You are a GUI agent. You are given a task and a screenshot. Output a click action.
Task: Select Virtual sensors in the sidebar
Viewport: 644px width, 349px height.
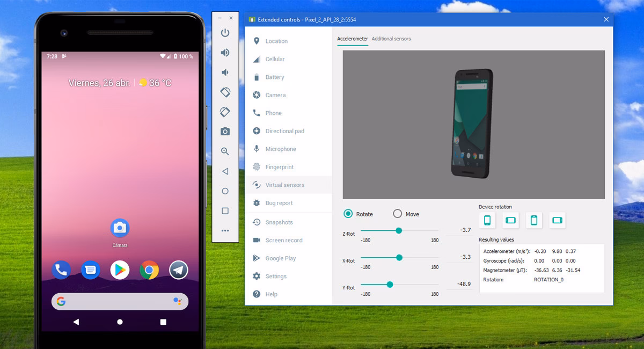(288, 185)
